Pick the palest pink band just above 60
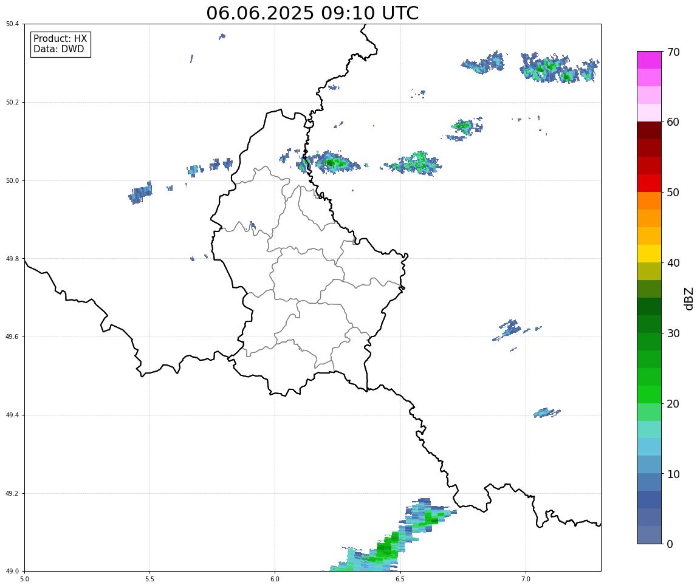The image size is (700, 588). (x=649, y=113)
